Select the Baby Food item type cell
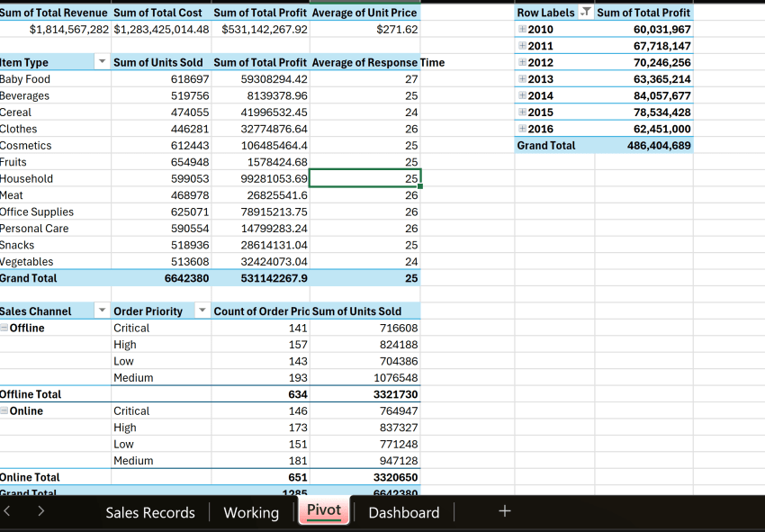The height and width of the screenshot is (532, 765). coord(55,79)
